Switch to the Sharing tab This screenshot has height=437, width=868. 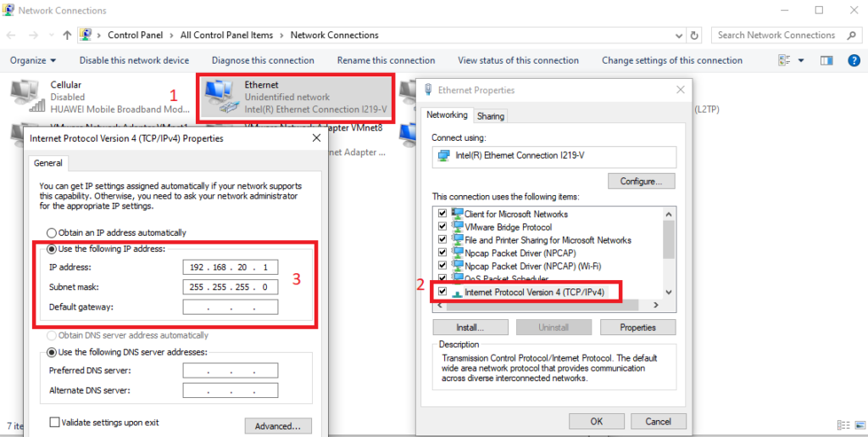490,116
